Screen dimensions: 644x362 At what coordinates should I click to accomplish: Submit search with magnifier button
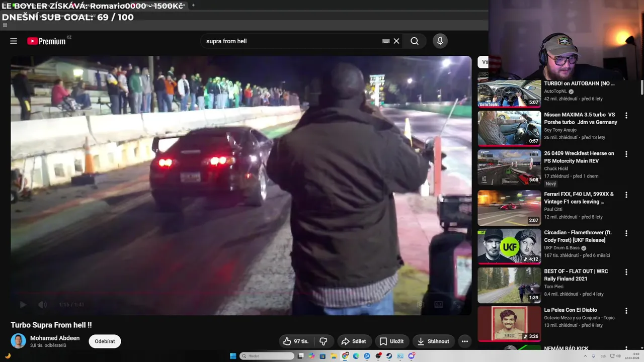tap(414, 41)
